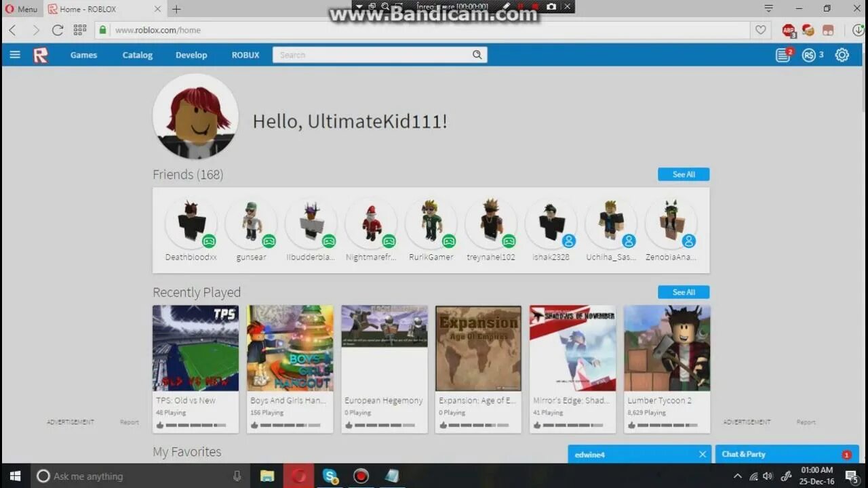Bookmark the page with the heart icon
Screen dimensions: 868x488
(x=761, y=30)
